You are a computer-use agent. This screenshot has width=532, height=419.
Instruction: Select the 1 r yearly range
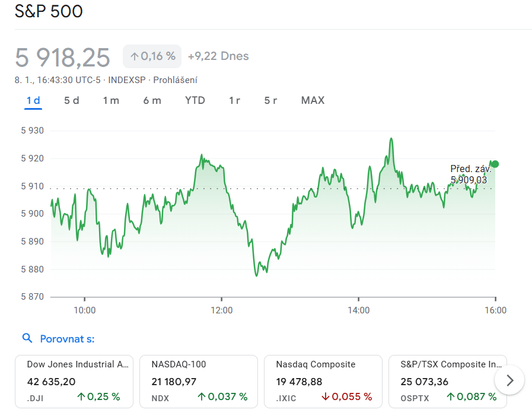[234, 100]
